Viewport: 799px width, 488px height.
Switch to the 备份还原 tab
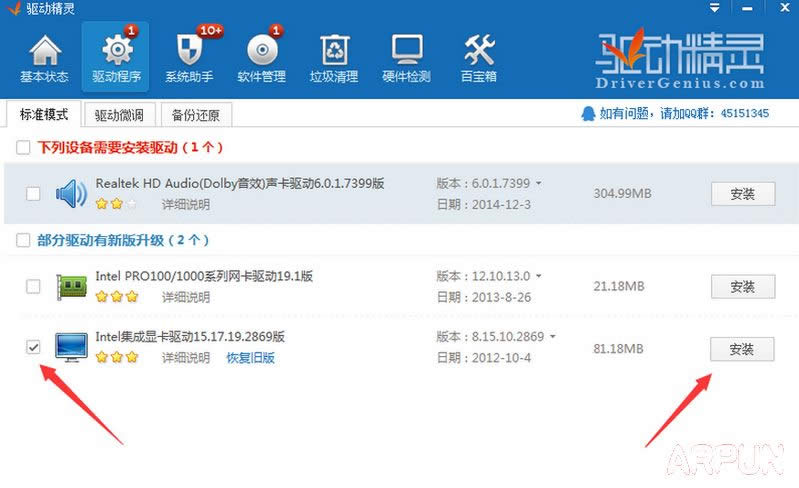point(196,114)
